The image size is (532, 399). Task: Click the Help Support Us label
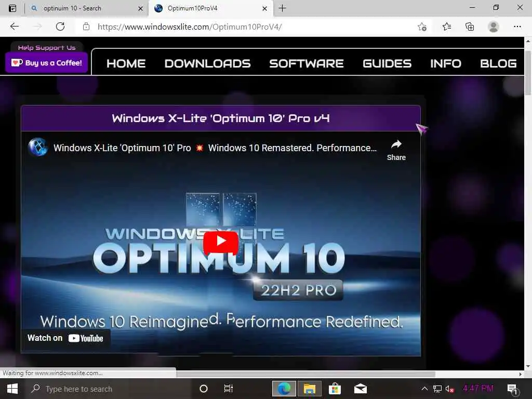[47, 47]
